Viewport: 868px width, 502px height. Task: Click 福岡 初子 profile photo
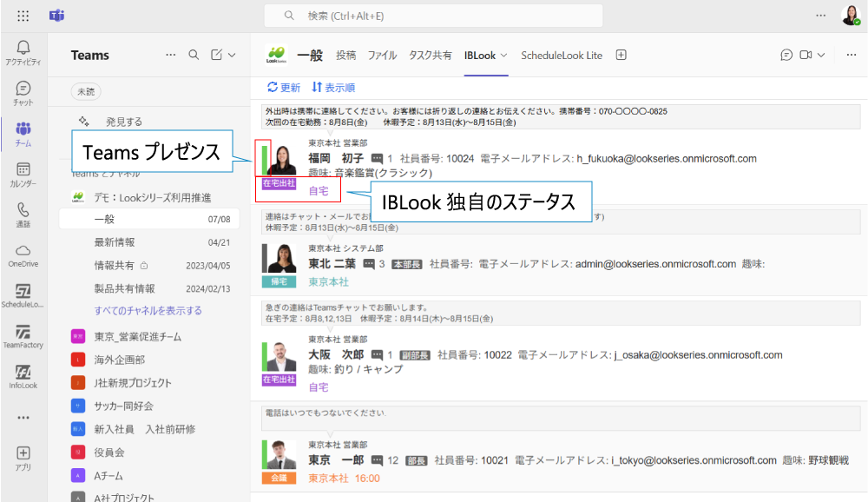click(x=282, y=160)
